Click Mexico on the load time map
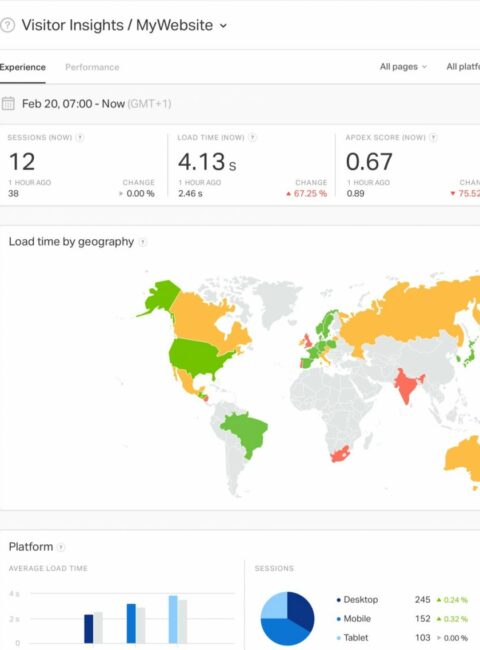The image size is (480, 650). [x=186, y=382]
